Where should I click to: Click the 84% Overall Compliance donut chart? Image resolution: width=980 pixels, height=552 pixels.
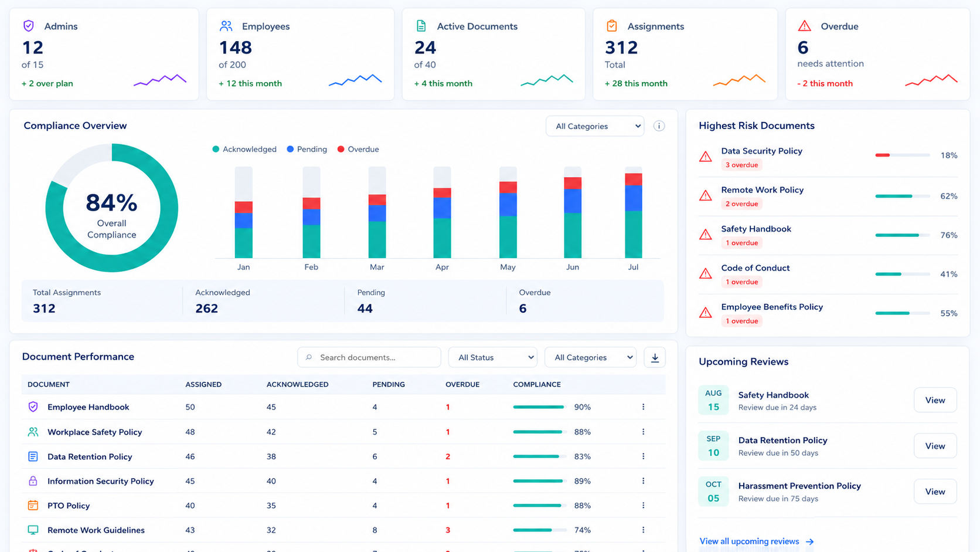point(111,208)
